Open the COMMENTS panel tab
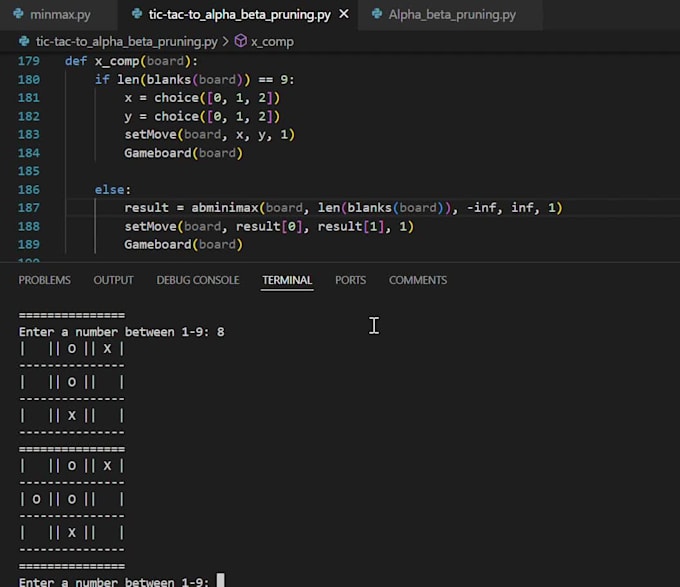680x587 pixels. click(418, 280)
